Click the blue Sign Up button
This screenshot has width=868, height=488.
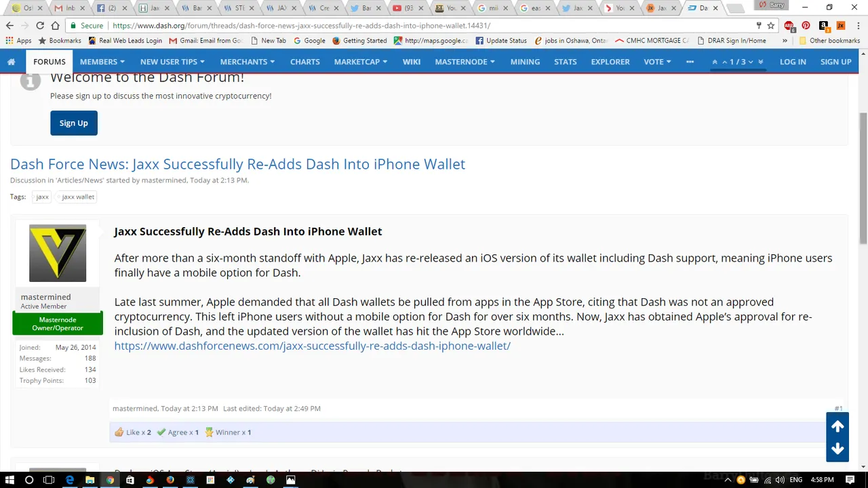[74, 123]
